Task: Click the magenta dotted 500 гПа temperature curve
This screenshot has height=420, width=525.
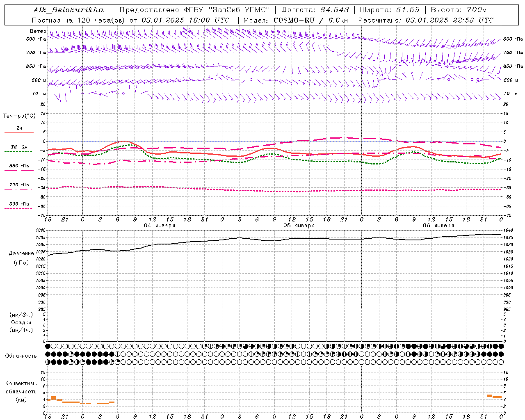Action: (x=275, y=191)
